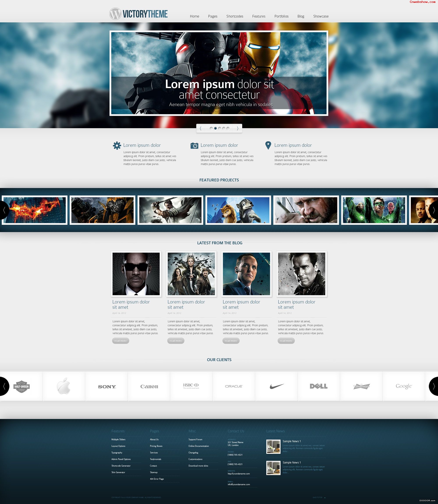Click the main hero slider image
The height and width of the screenshot is (504, 438).
coord(219,73)
